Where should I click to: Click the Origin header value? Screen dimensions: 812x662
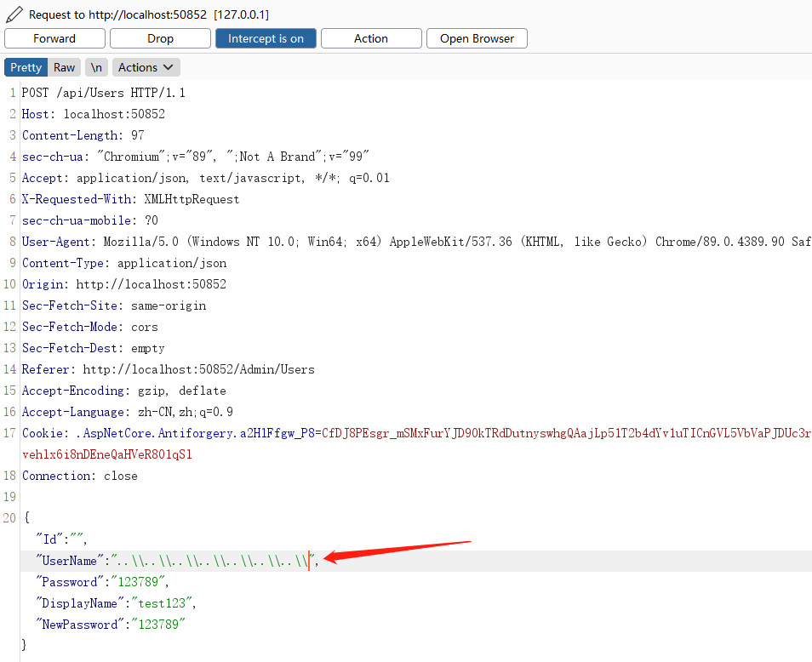[x=152, y=283]
